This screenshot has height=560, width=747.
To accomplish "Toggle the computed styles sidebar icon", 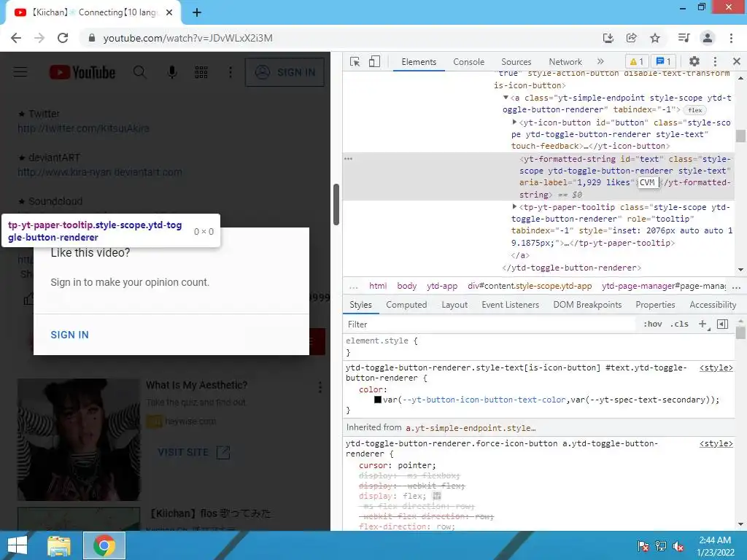I will 723,324.
